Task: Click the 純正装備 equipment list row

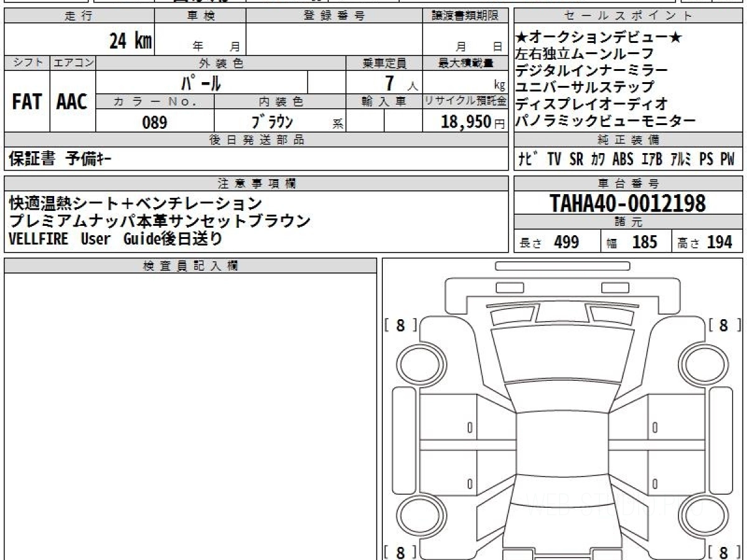Action: (x=628, y=159)
